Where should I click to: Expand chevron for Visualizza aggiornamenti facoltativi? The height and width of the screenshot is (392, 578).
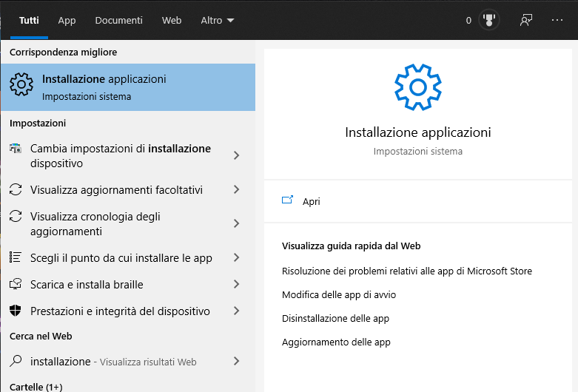tap(236, 189)
